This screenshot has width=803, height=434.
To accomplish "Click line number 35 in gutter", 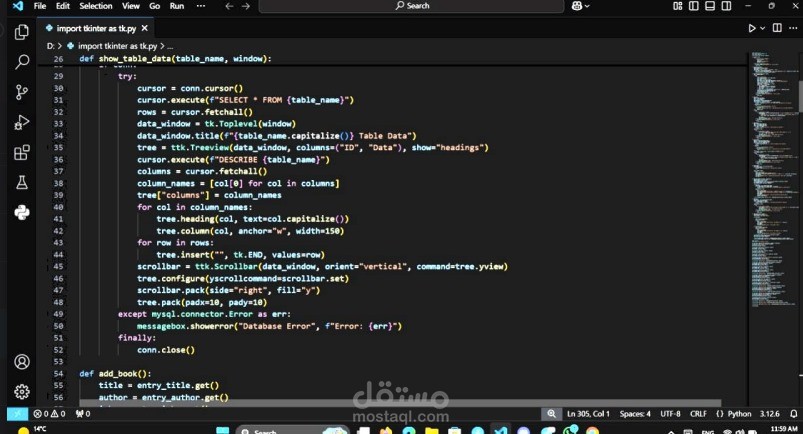I will click(x=58, y=148).
